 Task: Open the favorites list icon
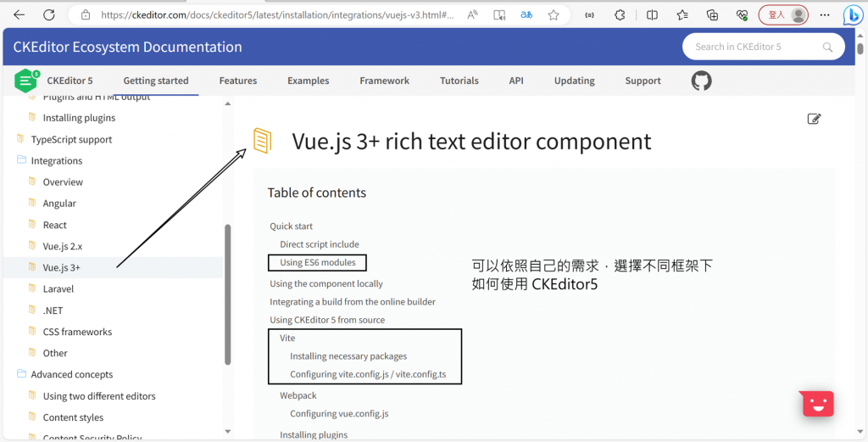point(682,15)
